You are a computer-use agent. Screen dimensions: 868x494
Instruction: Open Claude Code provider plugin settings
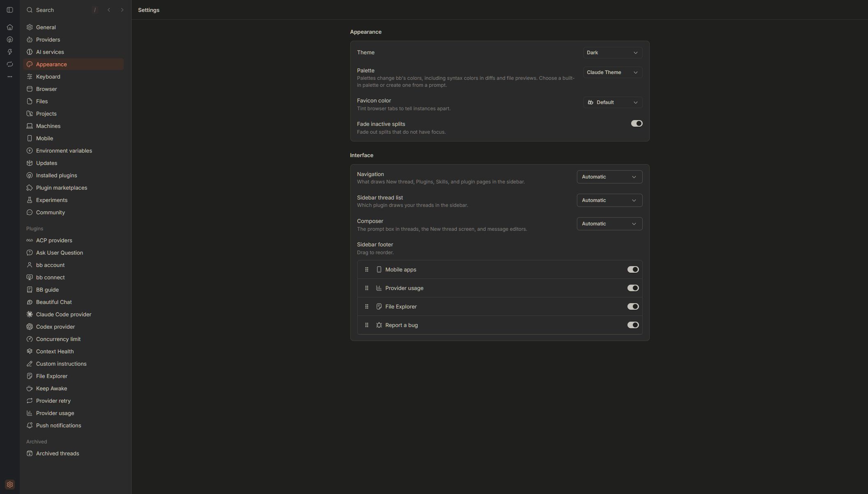click(74, 314)
